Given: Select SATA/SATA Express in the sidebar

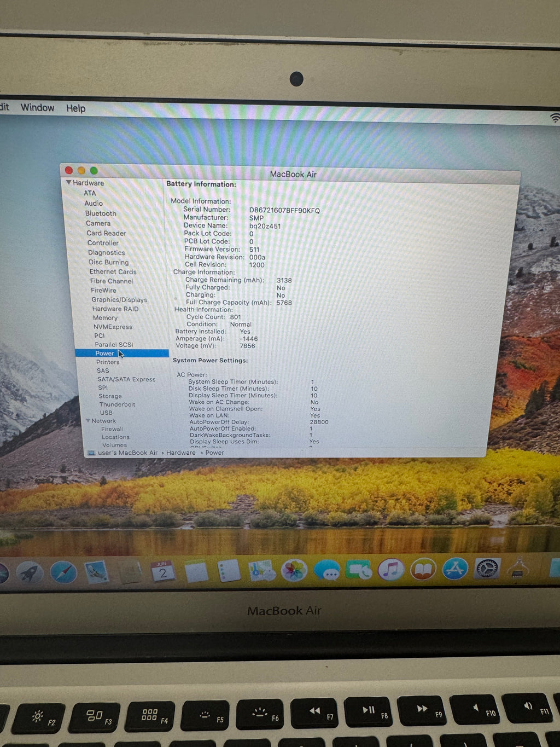Looking at the screenshot, I should tap(126, 379).
